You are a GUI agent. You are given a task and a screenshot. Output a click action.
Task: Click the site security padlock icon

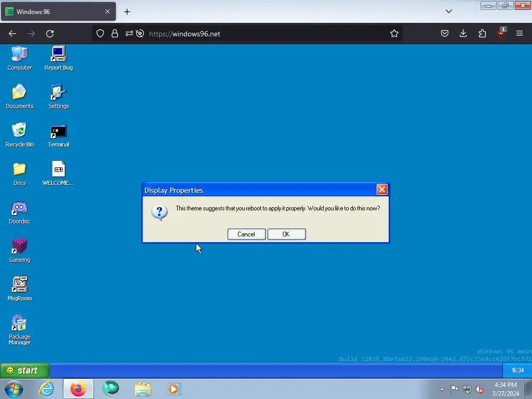point(115,33)
